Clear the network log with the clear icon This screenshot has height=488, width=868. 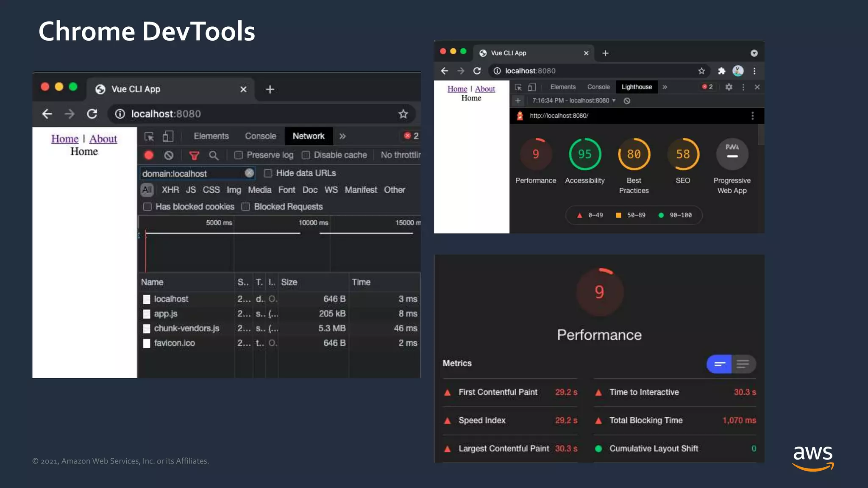point(169,155)
